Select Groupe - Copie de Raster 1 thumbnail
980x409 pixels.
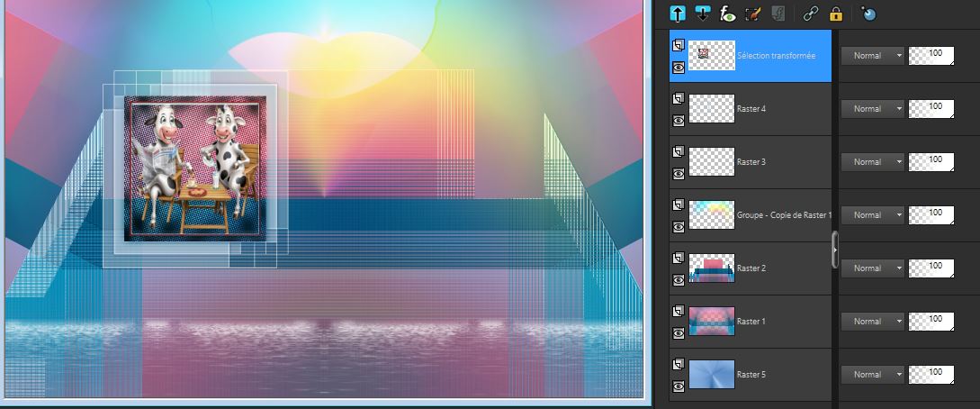point(711,215)
